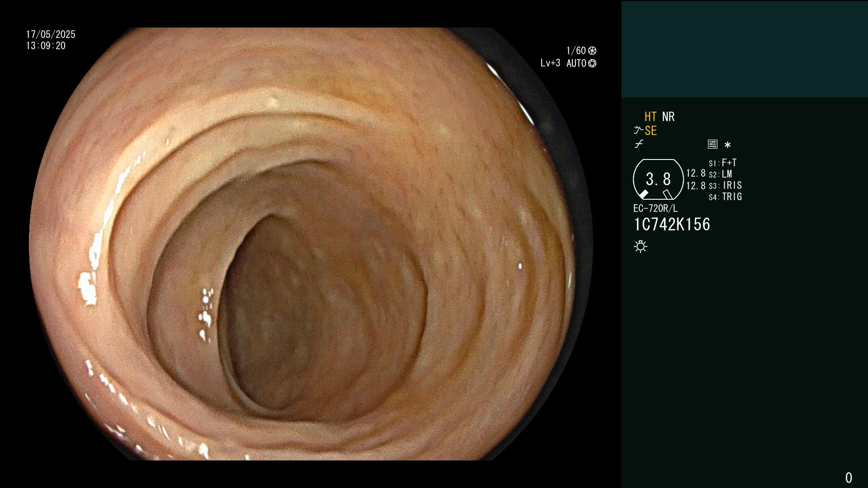Image resolution: width=868 pixels, height=488 pixels.
Task: Click the S2: LM switch assignment
Action: tap(720, 174)
